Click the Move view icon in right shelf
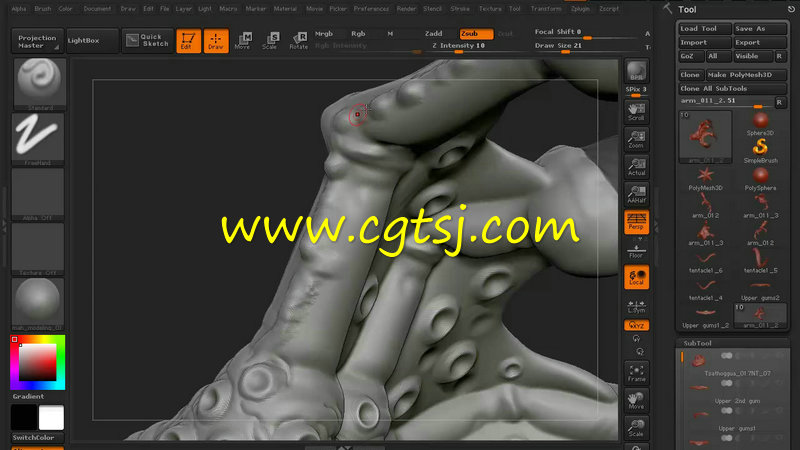800x450 pixels. click(x=636, y=400)
